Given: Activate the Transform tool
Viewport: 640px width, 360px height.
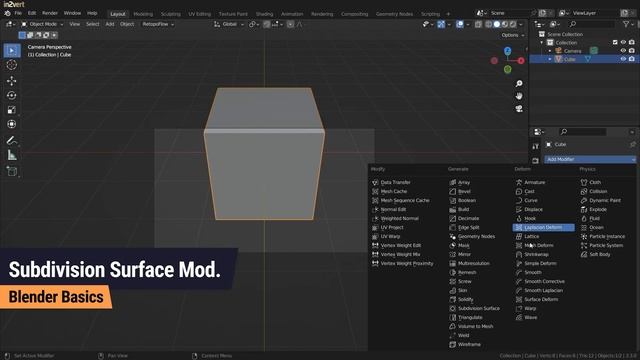Looking at the screenshot, I should click(12, 124).
